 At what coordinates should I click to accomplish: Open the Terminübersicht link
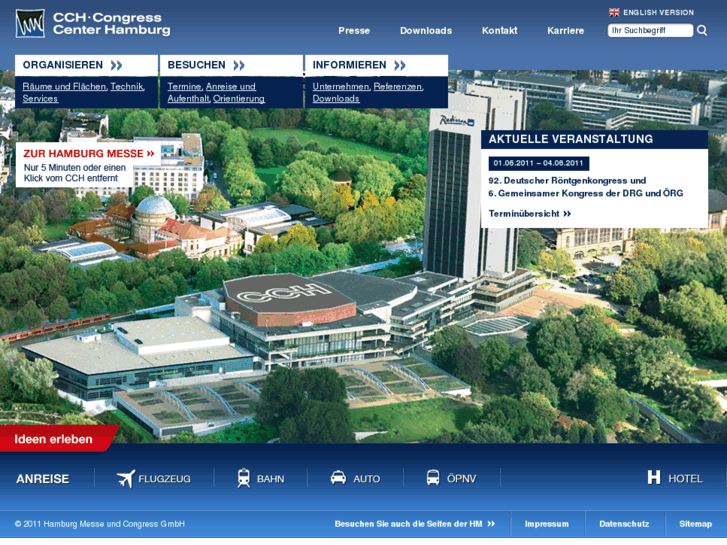point(524,214)
